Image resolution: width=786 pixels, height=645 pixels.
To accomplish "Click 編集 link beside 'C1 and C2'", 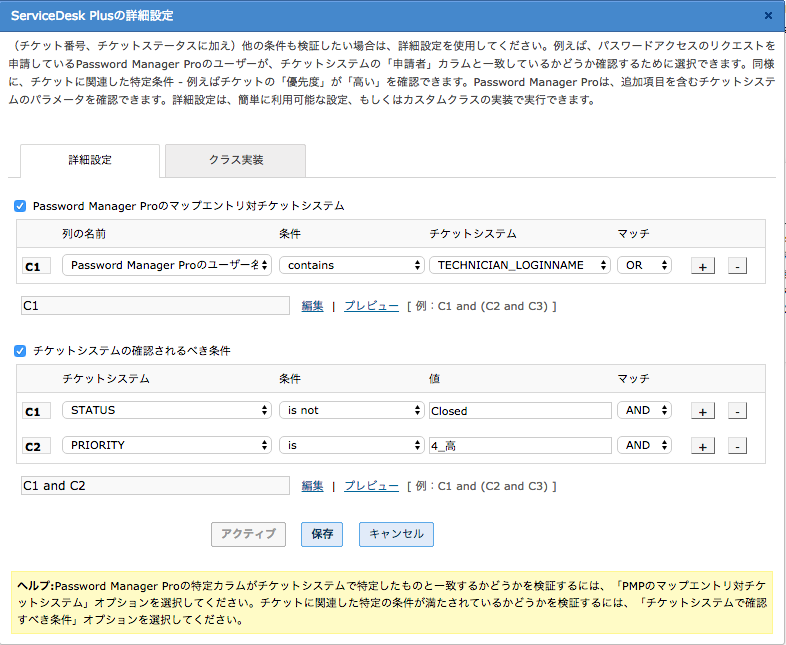I will pyautogui.click(x=312, y=486).
